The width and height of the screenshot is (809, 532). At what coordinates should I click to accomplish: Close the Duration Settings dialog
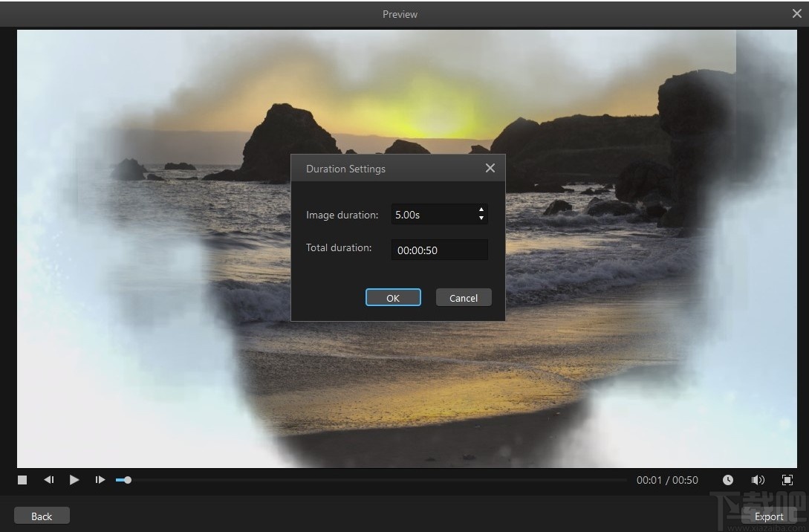[490, 168]
